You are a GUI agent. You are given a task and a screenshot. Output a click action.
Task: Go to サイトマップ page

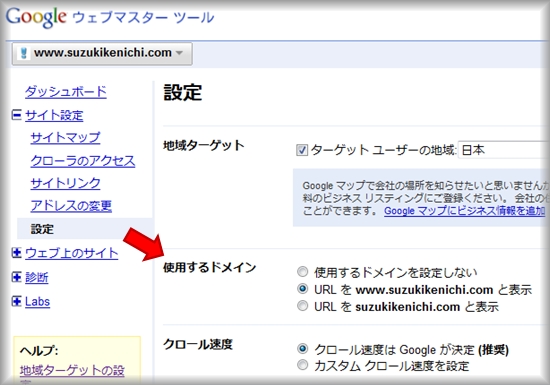[x=65, y=138]
